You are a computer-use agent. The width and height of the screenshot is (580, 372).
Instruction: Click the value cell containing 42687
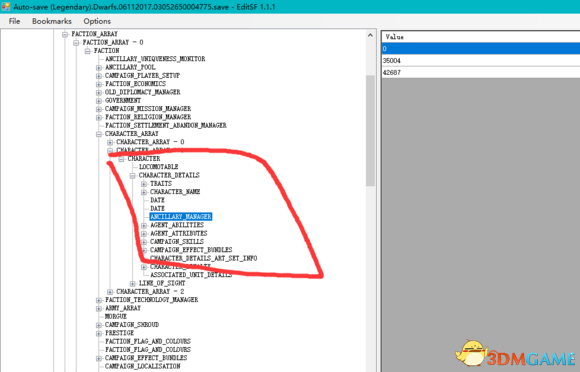pos(480,72)
